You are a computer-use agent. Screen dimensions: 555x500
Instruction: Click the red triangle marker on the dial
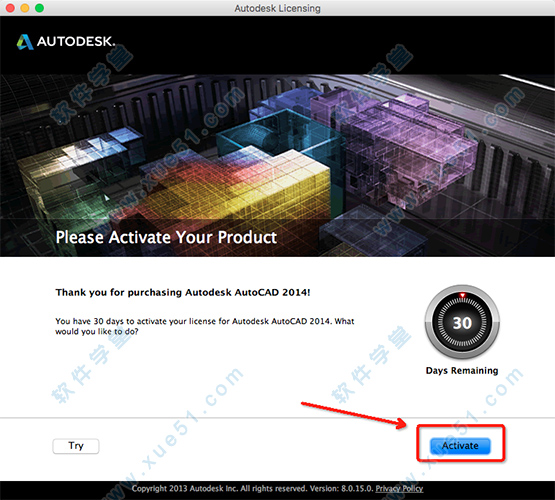[x=462, y=295]
